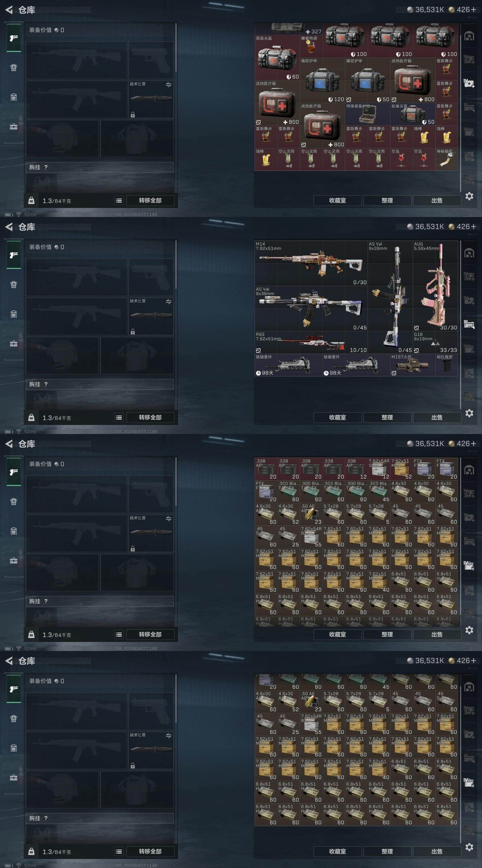Select the 高级头盔 repair bag

(x=277, y=58)
